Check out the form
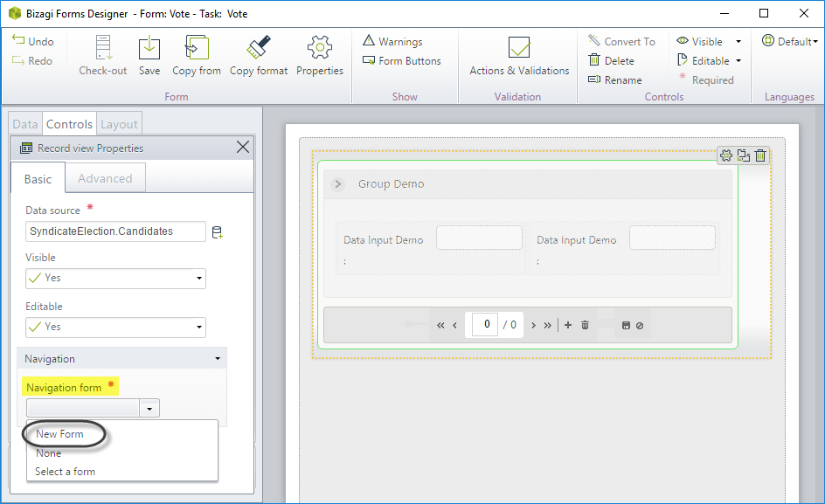 (102, 56)
